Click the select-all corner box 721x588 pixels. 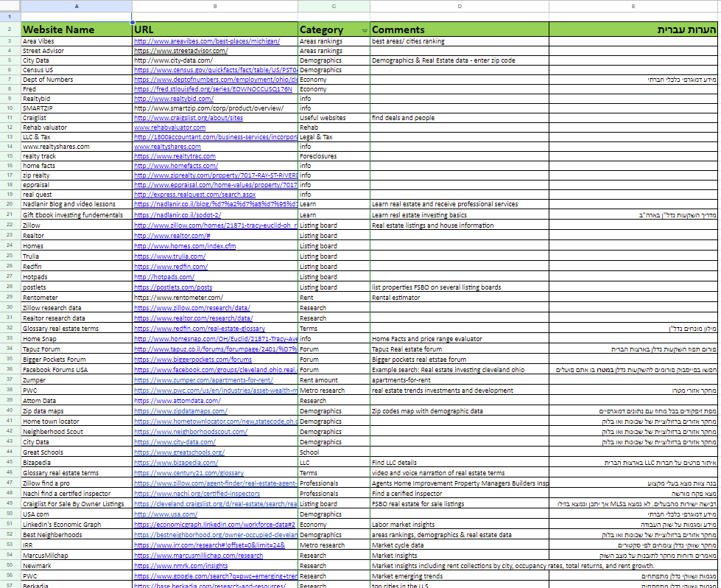pyautogui.click(x=10, y=6)
